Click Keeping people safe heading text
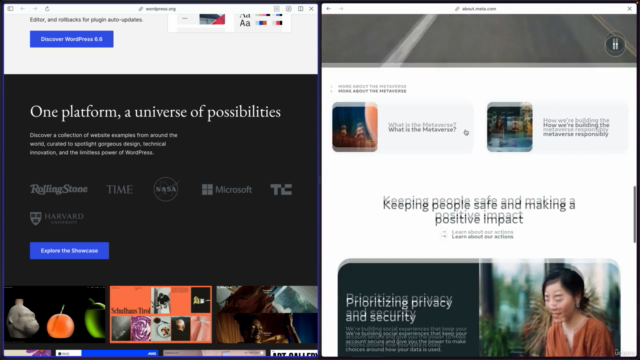Screen dimensions: 640x360 (x=479, y=211)
